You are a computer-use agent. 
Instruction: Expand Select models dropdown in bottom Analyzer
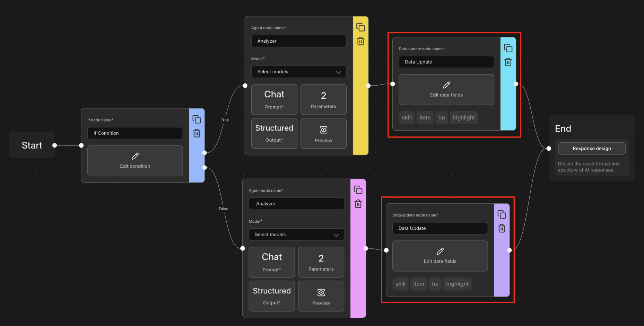[296, 235]
